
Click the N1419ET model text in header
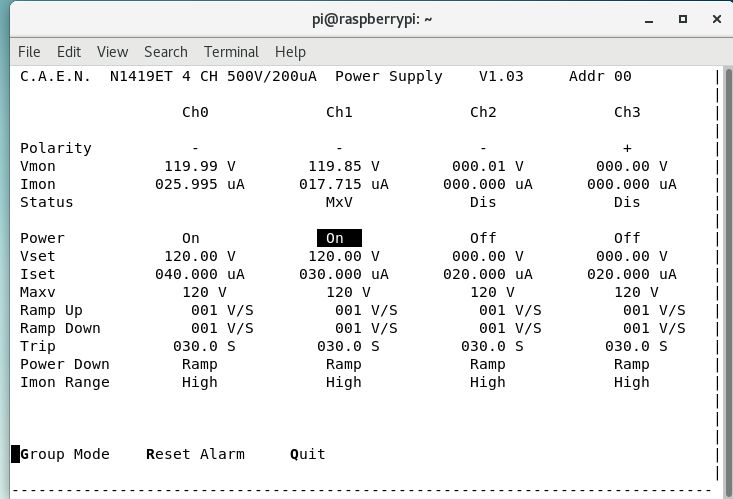(x=141, y=76)
